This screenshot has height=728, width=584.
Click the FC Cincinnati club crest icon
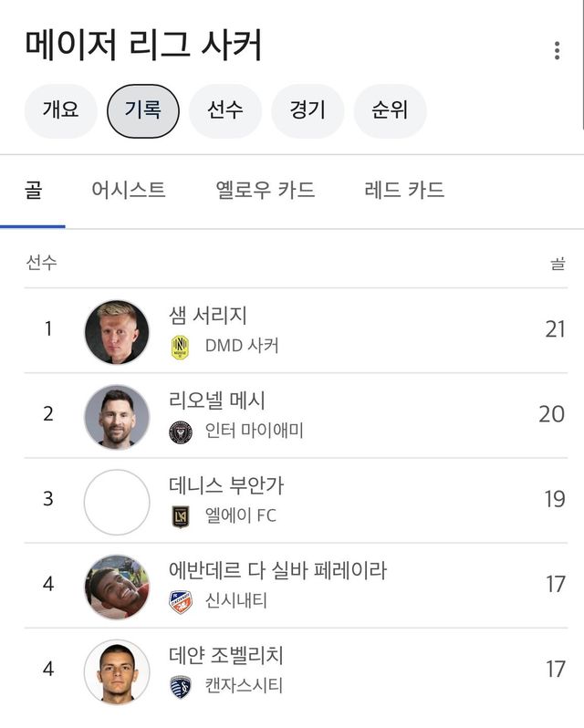(181, 601)
